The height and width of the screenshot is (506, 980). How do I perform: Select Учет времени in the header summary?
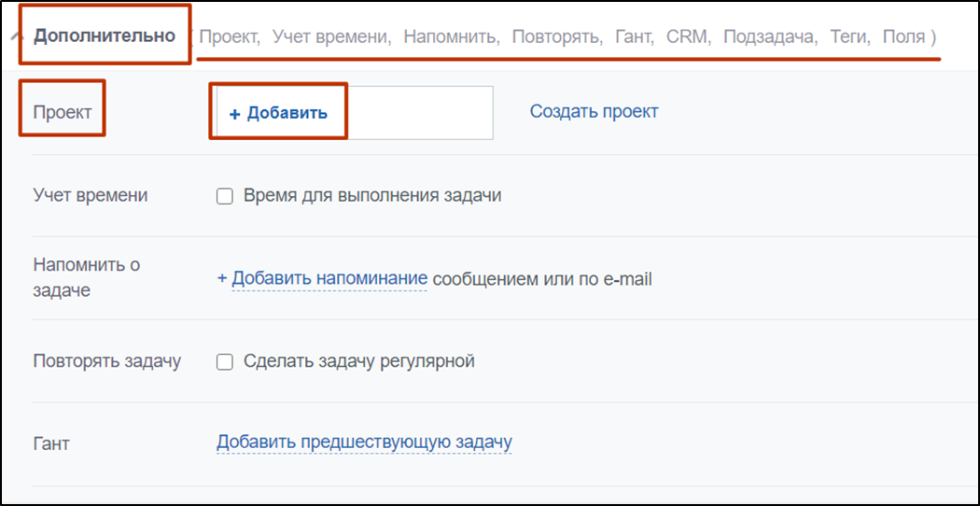point(330,37)
